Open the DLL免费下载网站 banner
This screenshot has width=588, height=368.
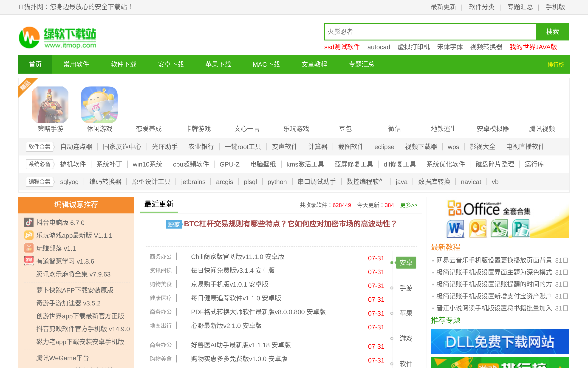[500, 341]
